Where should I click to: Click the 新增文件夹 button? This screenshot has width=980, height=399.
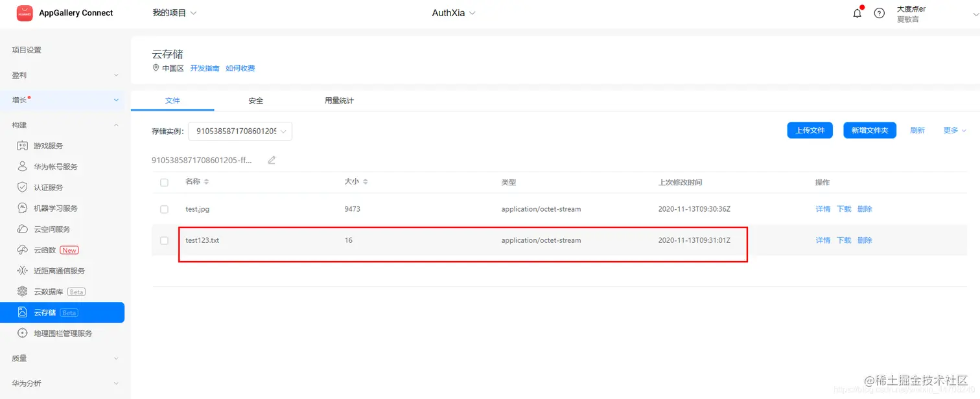point(870,130)
